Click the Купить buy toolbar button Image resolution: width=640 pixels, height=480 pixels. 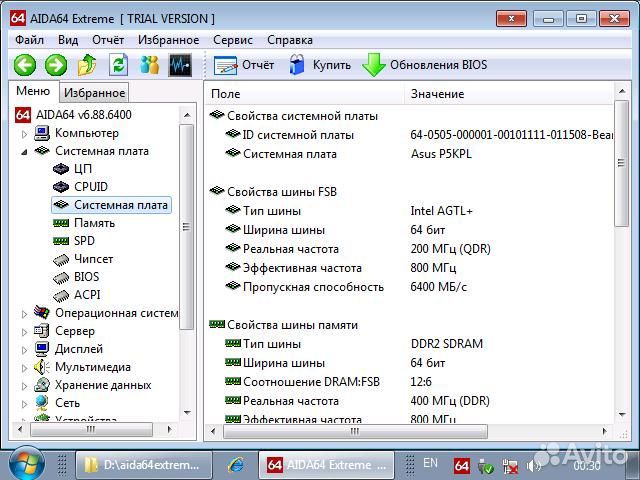[x=320, y=65]
